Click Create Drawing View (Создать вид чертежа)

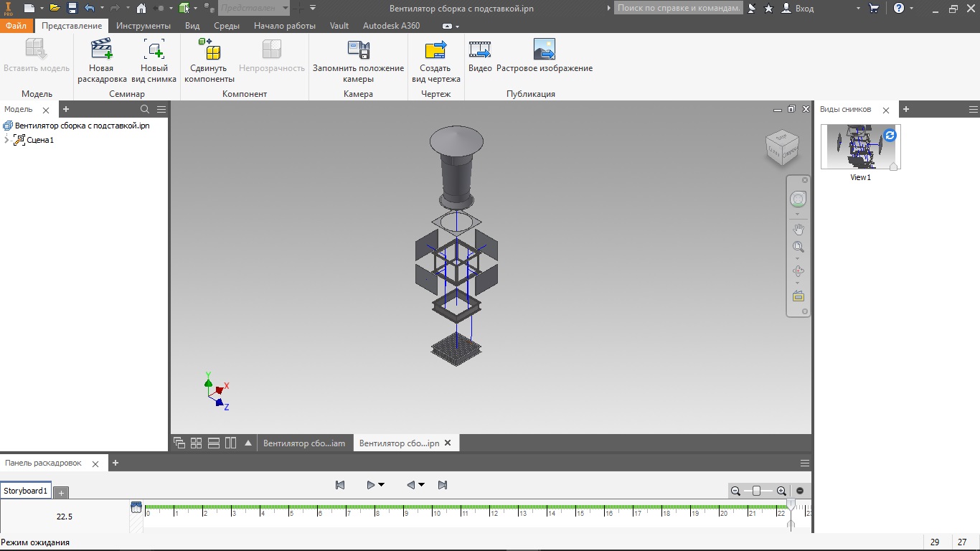coord(435,61)
